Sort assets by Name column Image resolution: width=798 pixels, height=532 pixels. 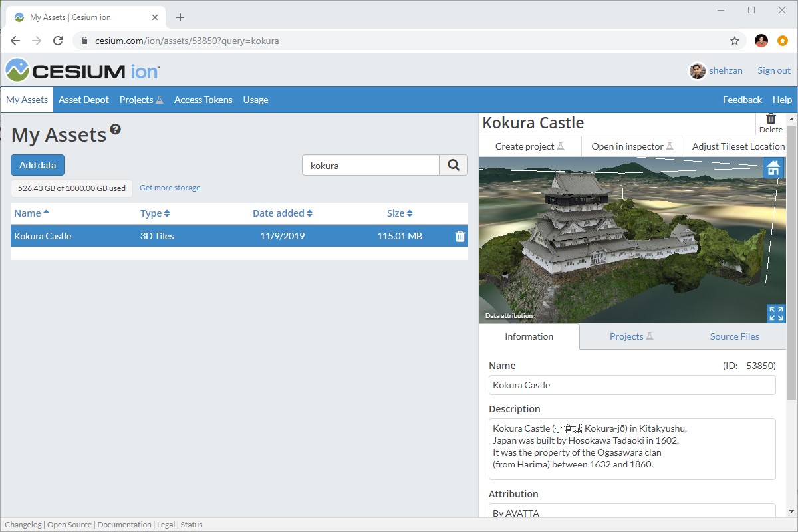(31, 213)
